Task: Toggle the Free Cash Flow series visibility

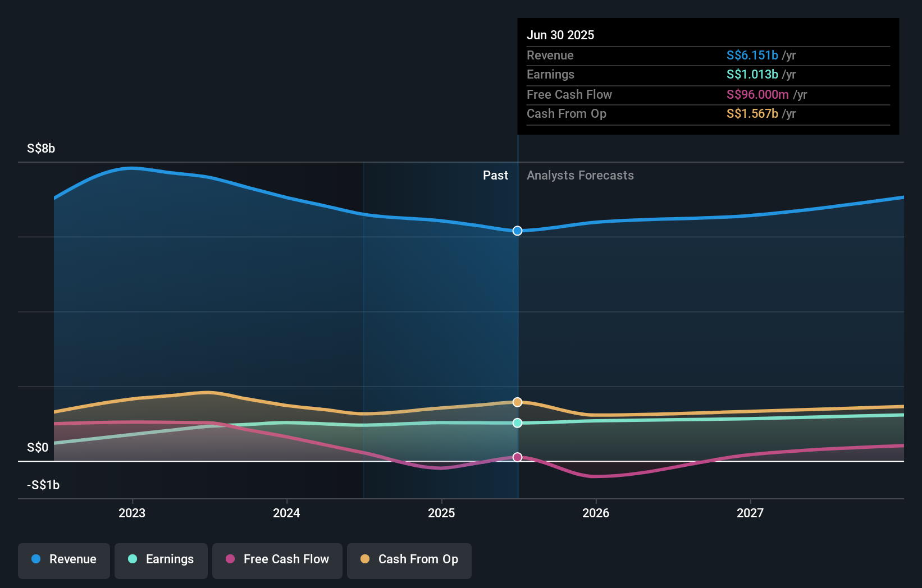Action: point(277,559)
